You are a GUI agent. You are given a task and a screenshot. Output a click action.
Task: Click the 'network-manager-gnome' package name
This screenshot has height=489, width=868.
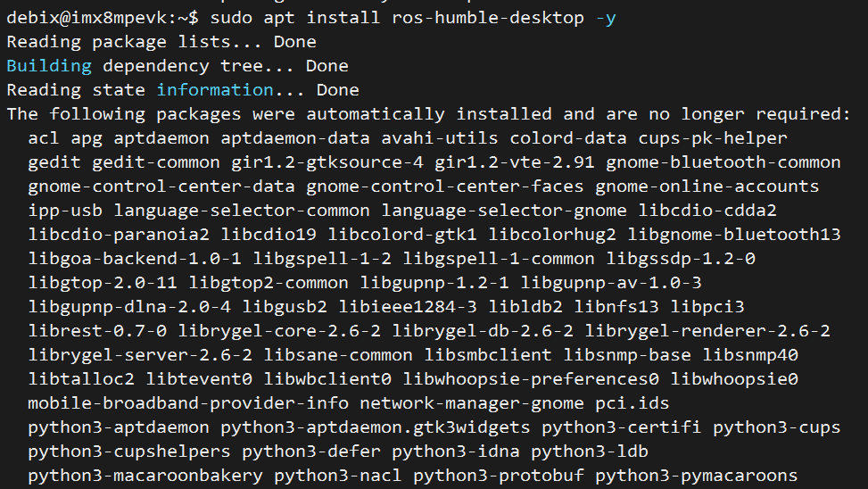click(x=472, y=403)
